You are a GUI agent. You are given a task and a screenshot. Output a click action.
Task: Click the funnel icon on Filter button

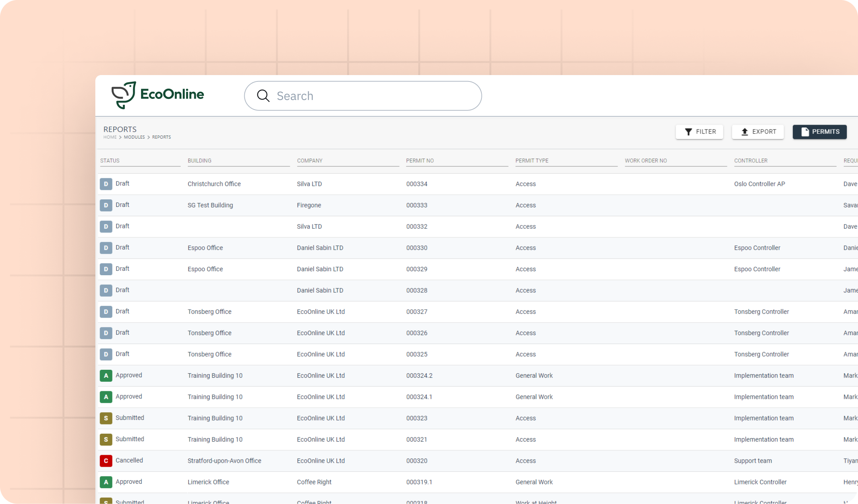pyautogui.click(x=688, y=132)
